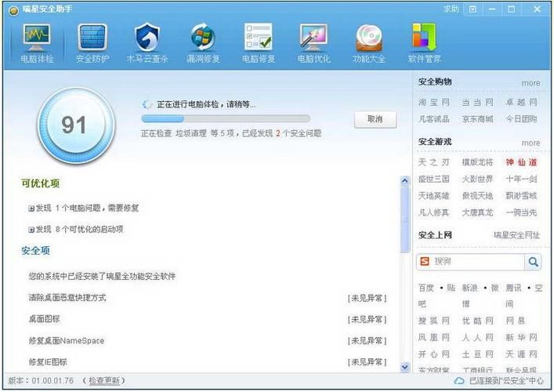Select the 桌面图标 row
This screenshot has width=554, height=392.
[x=208, y=320]
